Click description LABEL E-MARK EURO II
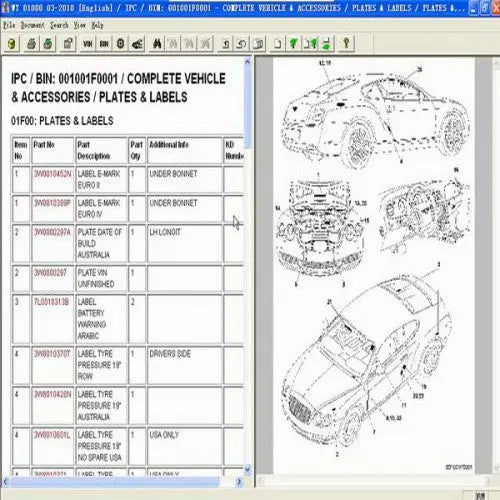500x500 pixels. tap(99, 179)
